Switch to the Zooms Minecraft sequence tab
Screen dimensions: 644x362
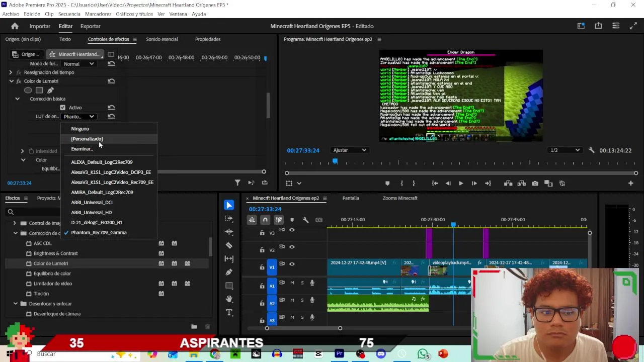399,198
